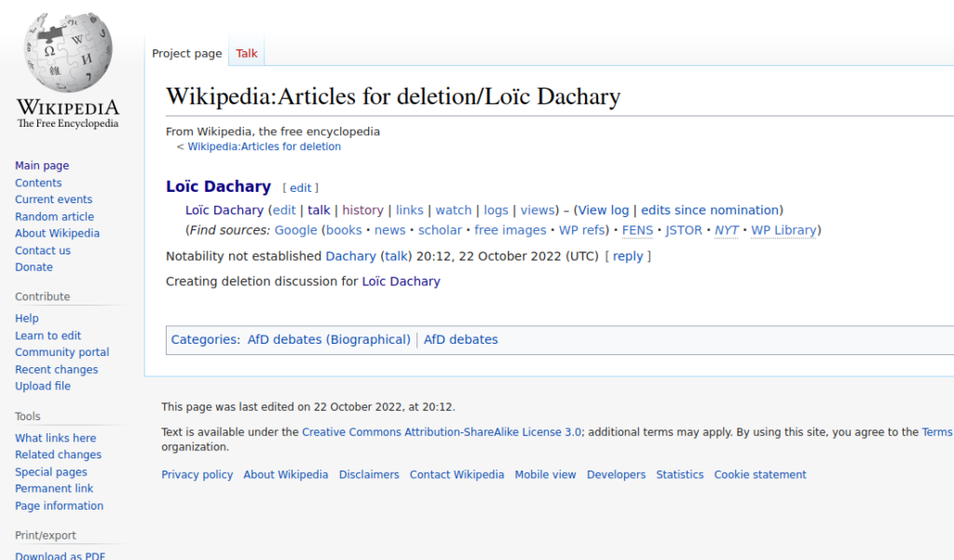Open the news source link
954x560 pixels.
point(389,230)
